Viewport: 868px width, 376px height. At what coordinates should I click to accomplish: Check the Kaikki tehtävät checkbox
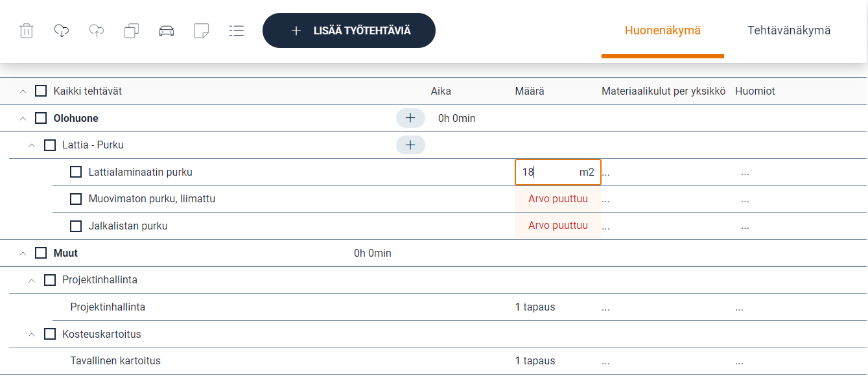(41, 91)
